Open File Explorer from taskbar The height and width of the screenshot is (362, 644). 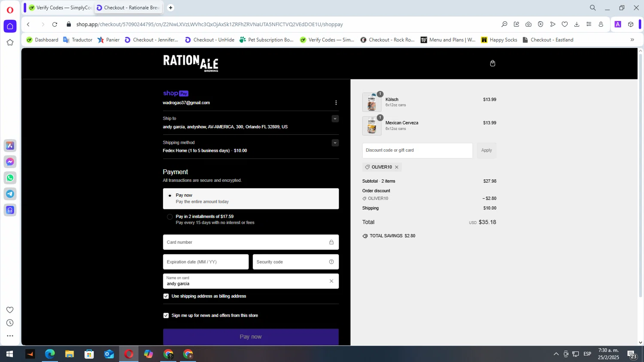pos(70,354)
